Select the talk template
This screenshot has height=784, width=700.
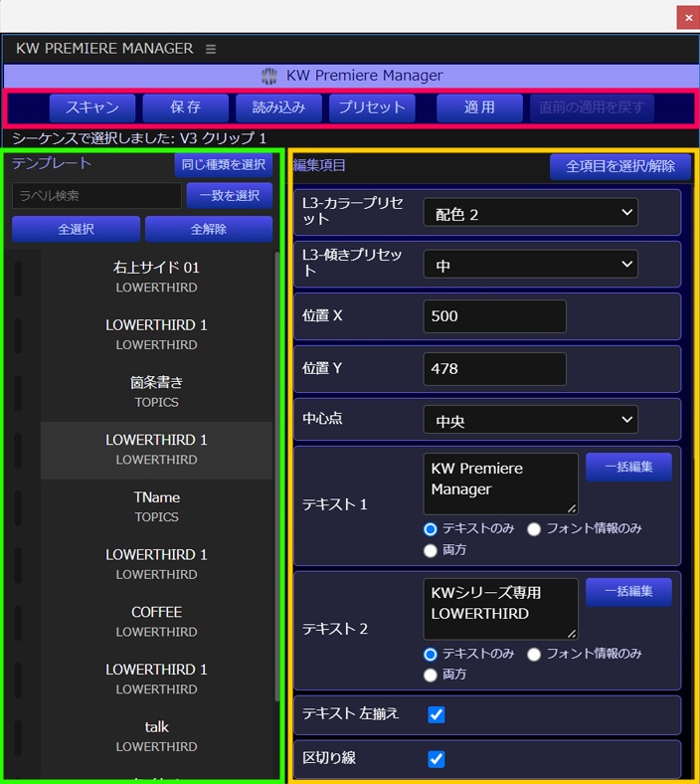click(x=156, y=737)
